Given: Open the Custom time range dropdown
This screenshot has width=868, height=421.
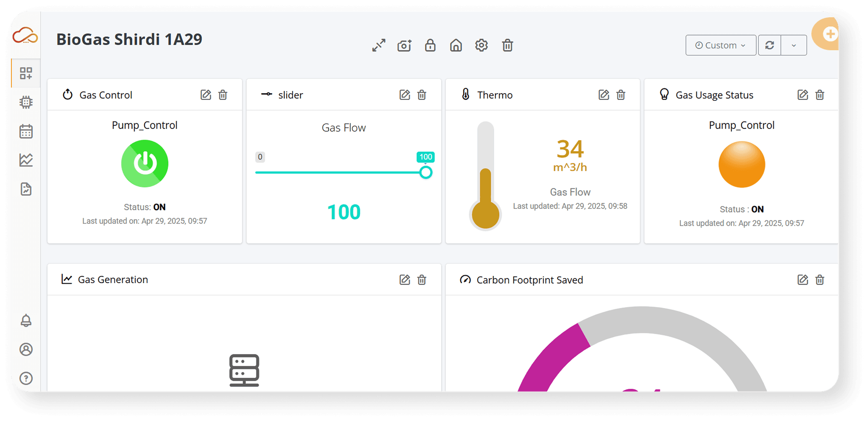Looking at the screenshot, I should point(721,45).
